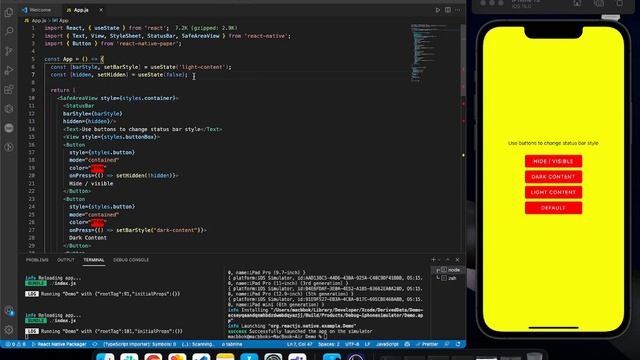Open the Problems panel tab

[x=37, y=260]
